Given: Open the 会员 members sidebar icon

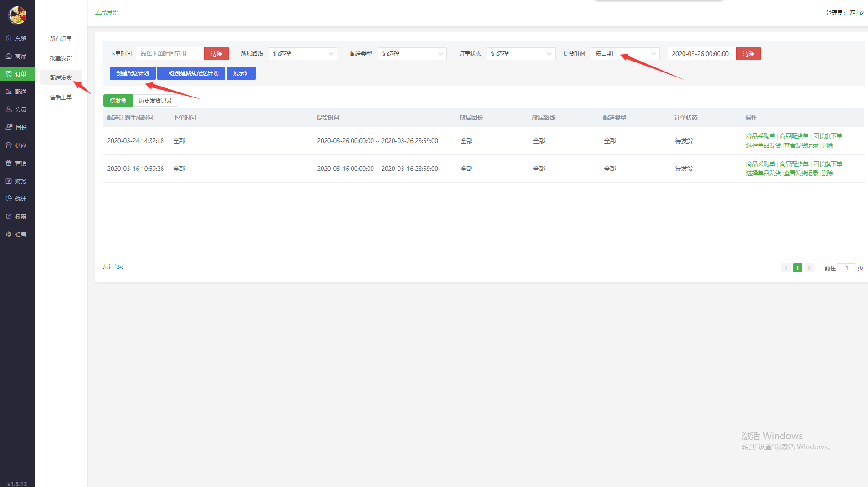Looking at the screenshot, I should 9,109.
